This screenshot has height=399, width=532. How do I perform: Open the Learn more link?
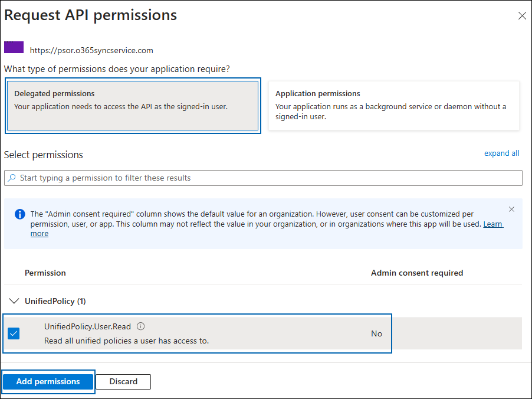click(493, 224)
